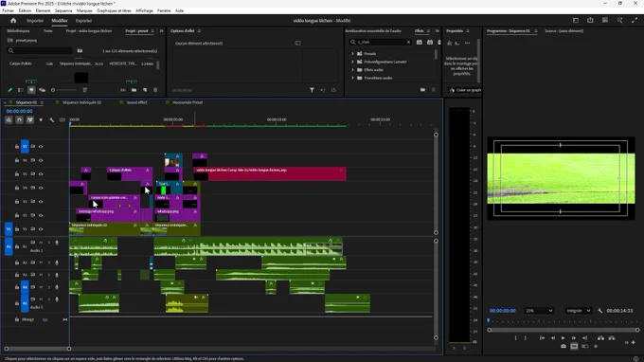644x362 pixels.
Task: Expand Transitions audio folder
Action: coord(352,78)
